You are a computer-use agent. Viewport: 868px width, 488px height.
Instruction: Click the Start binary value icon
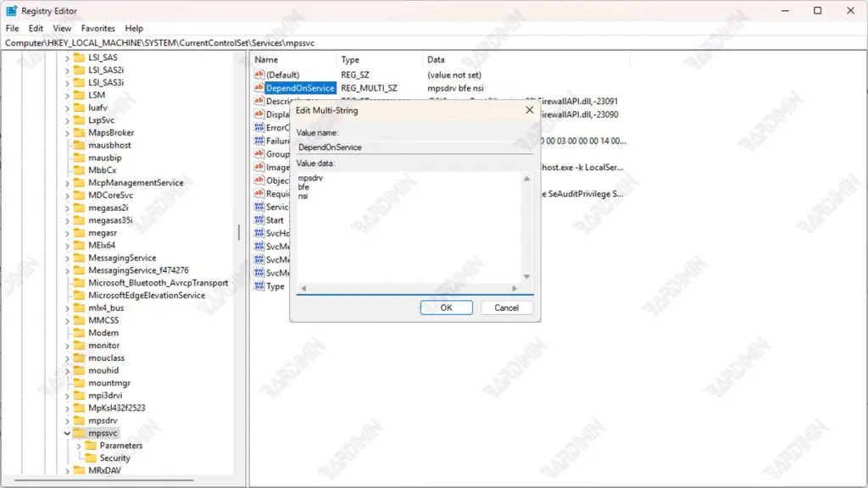click(x=259, y=219)
